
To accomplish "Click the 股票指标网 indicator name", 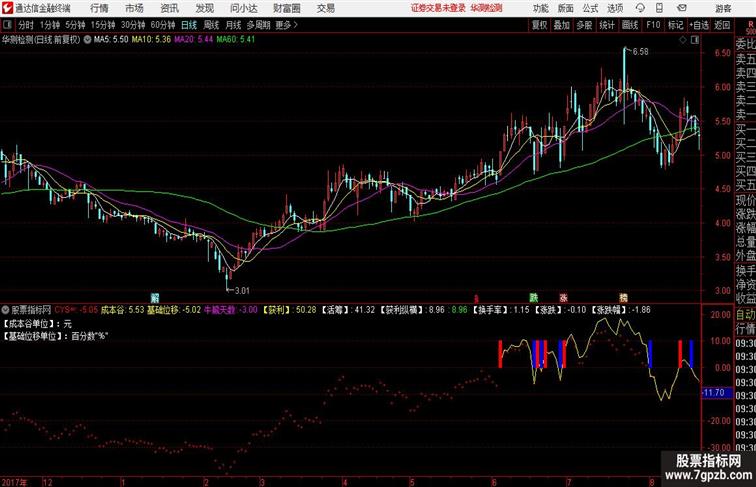I will click(x=31, y=310).
